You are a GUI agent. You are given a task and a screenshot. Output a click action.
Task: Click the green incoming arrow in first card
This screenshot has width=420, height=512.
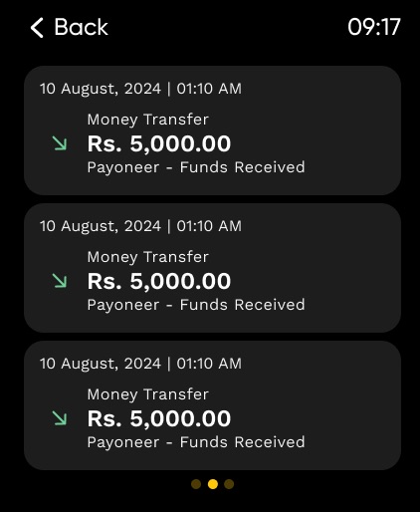60,143
